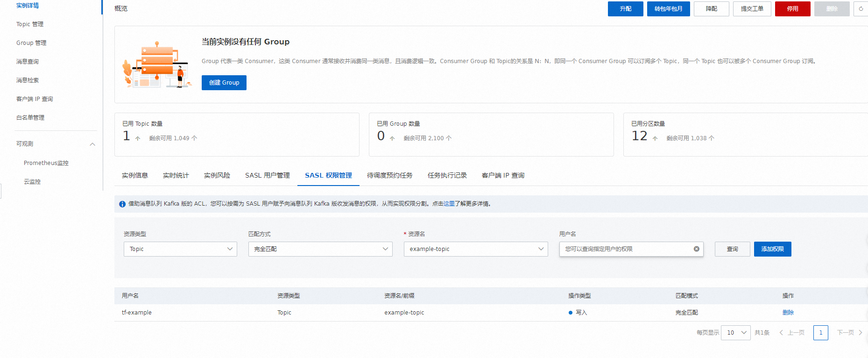Click the Kafka group illustration image
The width and height of the screenshot is (868, 358).
coord(157,64)
